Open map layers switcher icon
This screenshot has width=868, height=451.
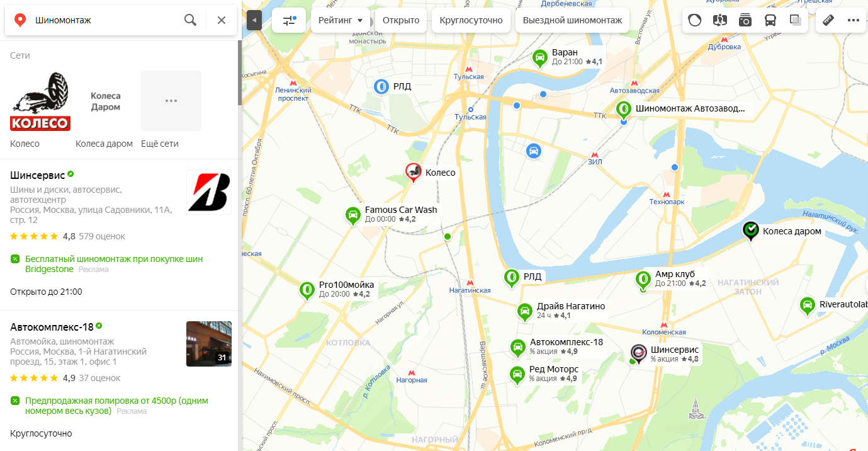(796, 20)
